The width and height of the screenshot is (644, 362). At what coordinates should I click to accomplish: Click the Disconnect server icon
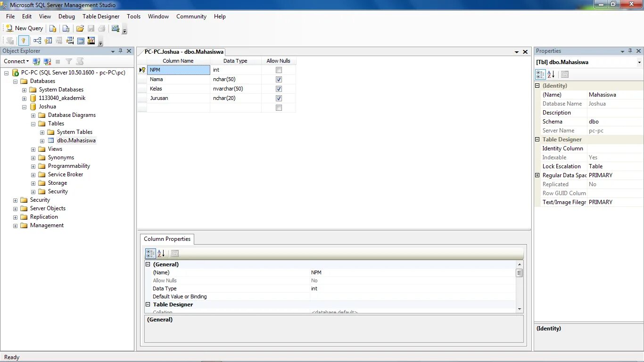coord(47,61)
